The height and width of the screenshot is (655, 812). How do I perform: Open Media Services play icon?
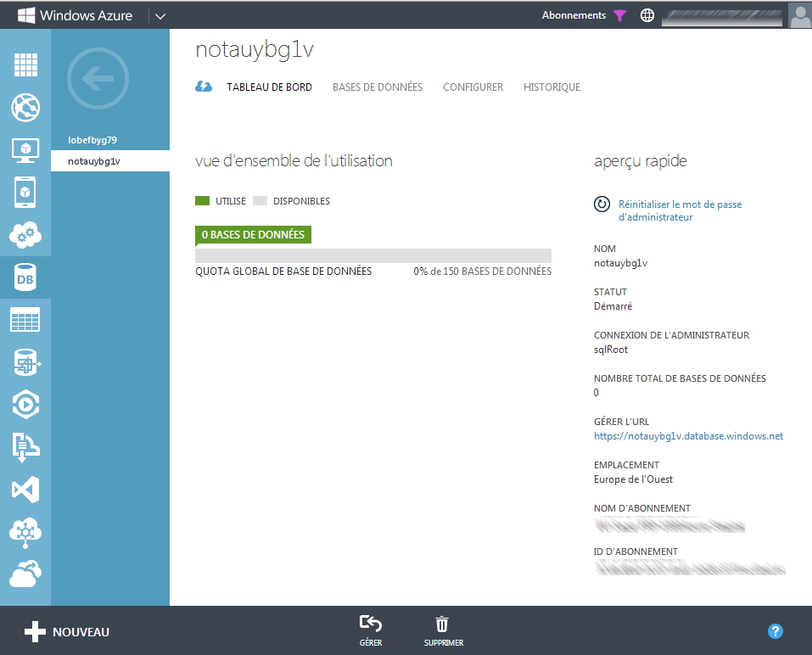tap(25, 405)
